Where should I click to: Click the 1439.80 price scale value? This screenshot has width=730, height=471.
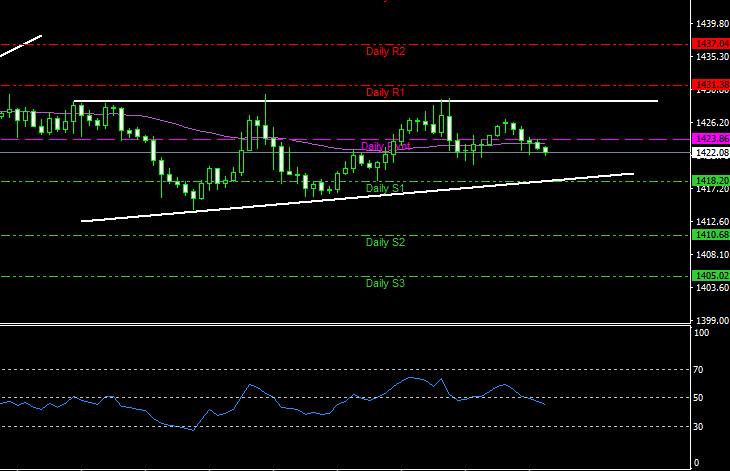click(x=712, y=23)
